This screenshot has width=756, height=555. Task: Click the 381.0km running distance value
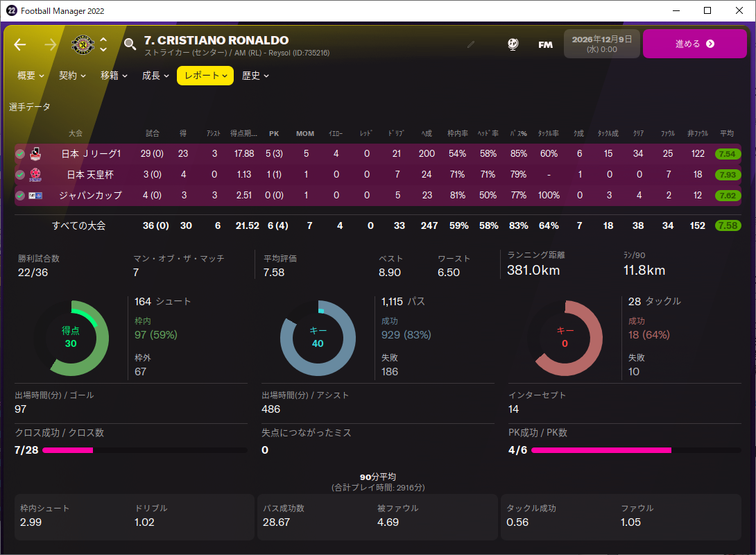[x=533, y=270]
